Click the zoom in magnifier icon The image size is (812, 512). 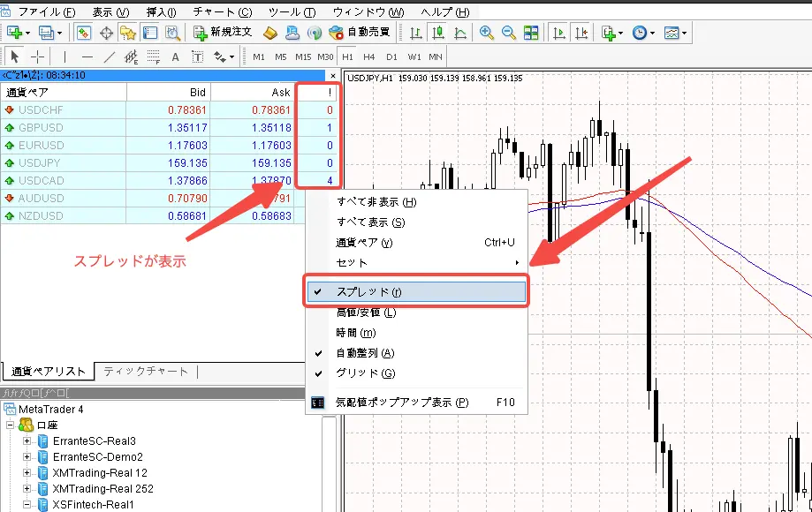point(487,33)
